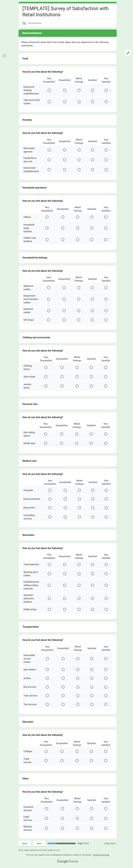Screen dimensions: 133x868
Task: Rate Airlines as Dissatisfied
Action: click(63, 678)
